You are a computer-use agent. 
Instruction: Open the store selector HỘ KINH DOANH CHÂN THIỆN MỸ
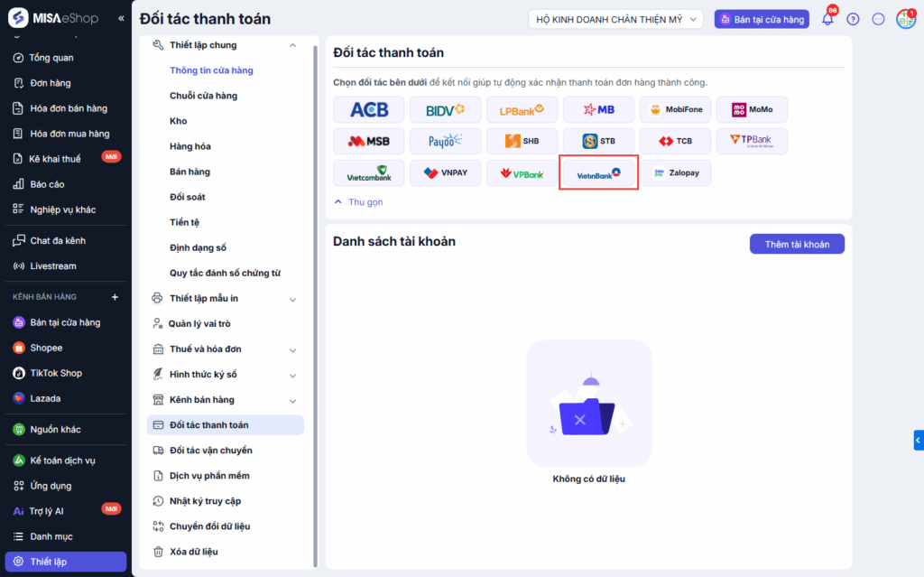pyautogui.click(x=615, y=20)
